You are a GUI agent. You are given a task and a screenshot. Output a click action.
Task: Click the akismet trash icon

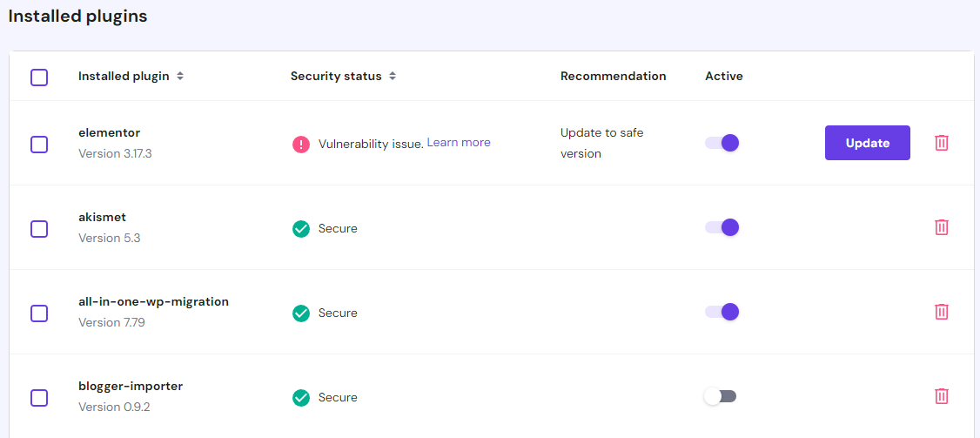click(941, 227)
